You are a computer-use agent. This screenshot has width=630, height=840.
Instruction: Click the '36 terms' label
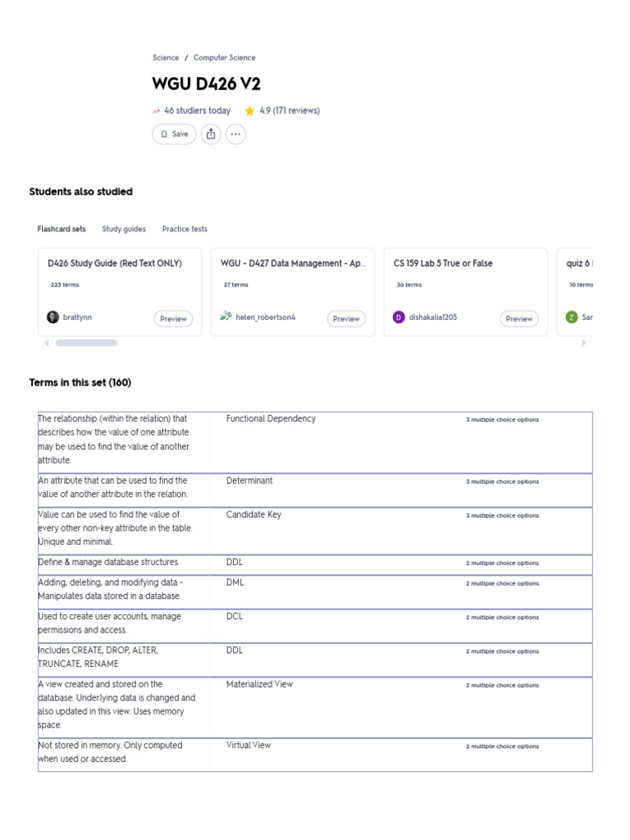pyautogui.click(x=409, y=285)
